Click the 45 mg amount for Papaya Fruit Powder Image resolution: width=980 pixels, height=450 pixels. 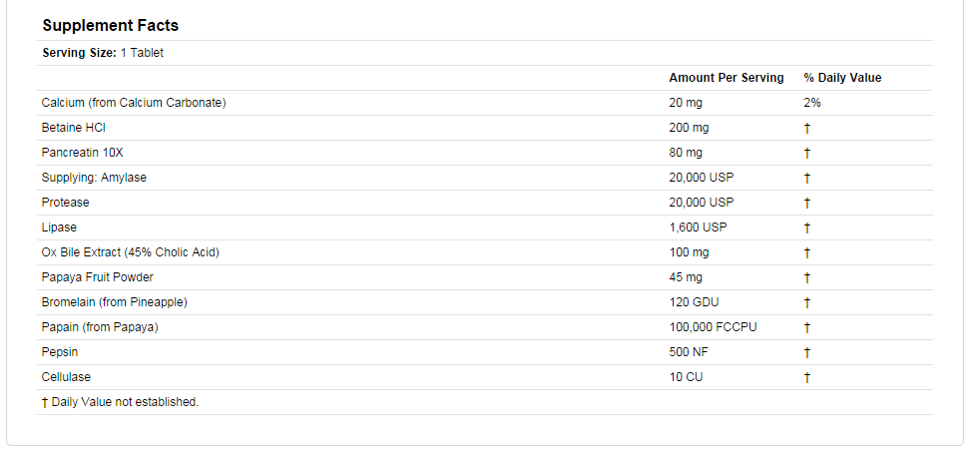pos(686,277)
